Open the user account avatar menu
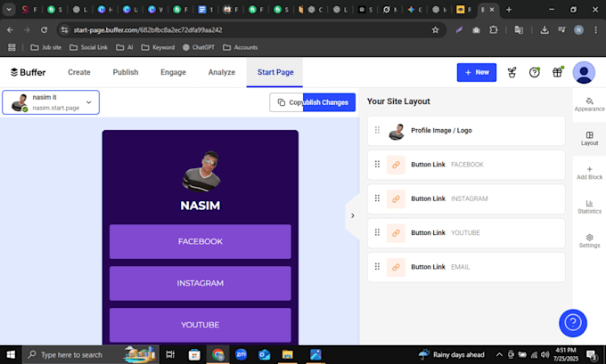606x364 pixels. click(584, 72)
